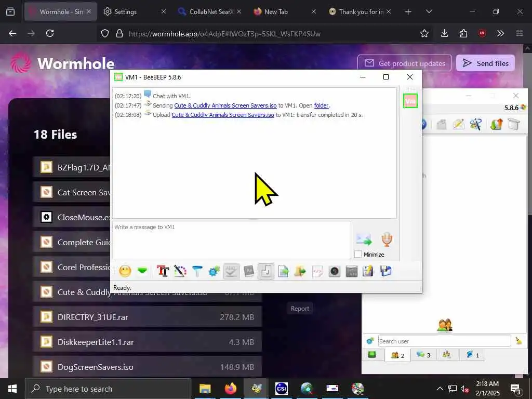Open the Firefox downloads panel
Viewport: 532px width, 399px height.
[445, 33]
